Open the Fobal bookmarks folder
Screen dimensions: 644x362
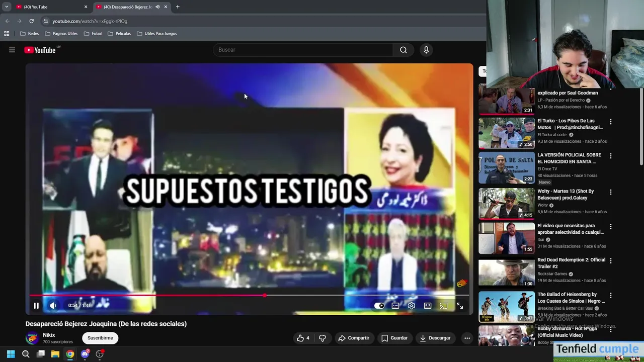coord(93,34)
